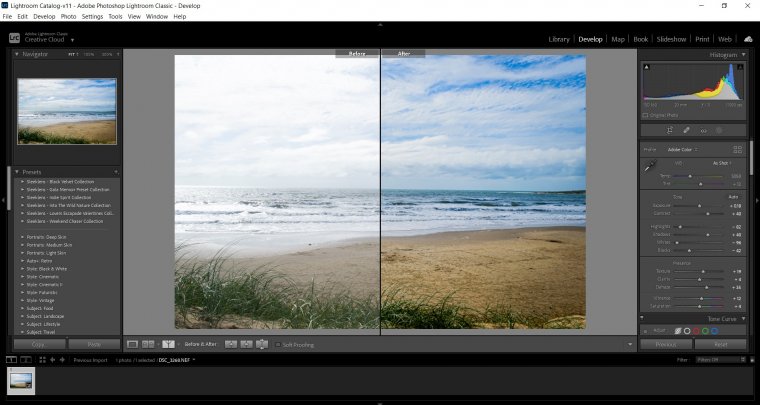
Task: Open the Filters Off dropdown
Action: pyautogui.click(x=721, y=360)
